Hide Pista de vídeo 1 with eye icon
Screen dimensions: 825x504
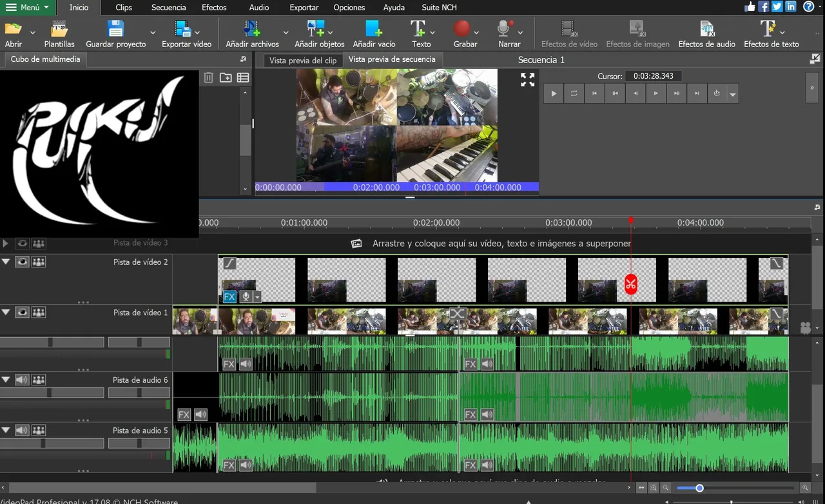click(x=22, y=312)
